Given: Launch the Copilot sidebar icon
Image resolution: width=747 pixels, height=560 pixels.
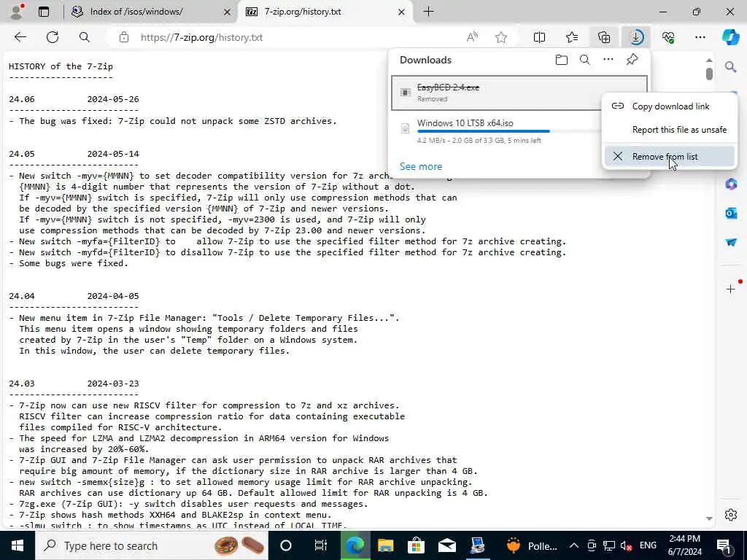Looking at the screenshot, I should (730, 37).
